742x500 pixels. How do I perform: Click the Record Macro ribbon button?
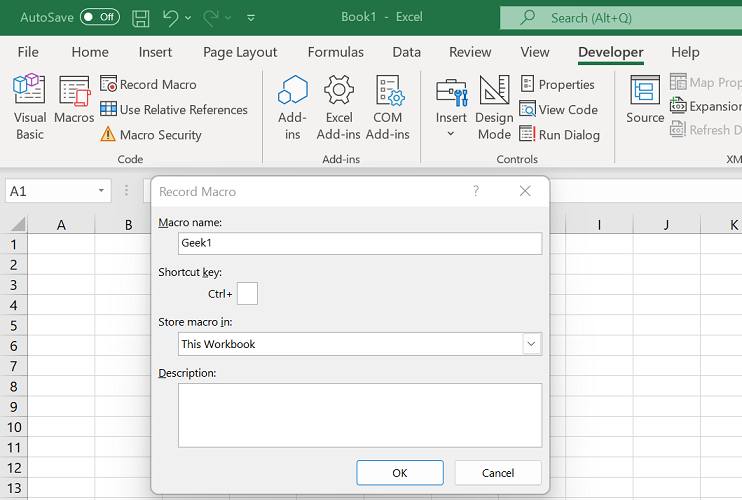point(148,85)
